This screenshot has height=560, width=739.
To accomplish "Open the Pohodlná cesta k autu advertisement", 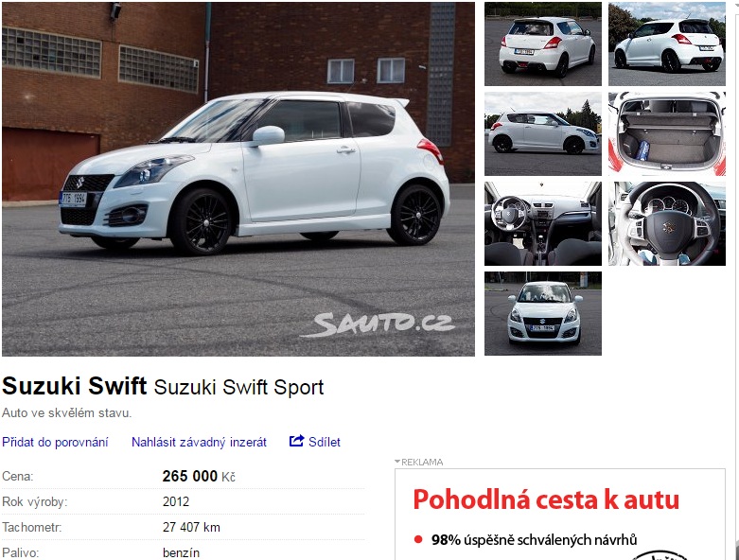I will pyautogui.click(x=560, y=515).
